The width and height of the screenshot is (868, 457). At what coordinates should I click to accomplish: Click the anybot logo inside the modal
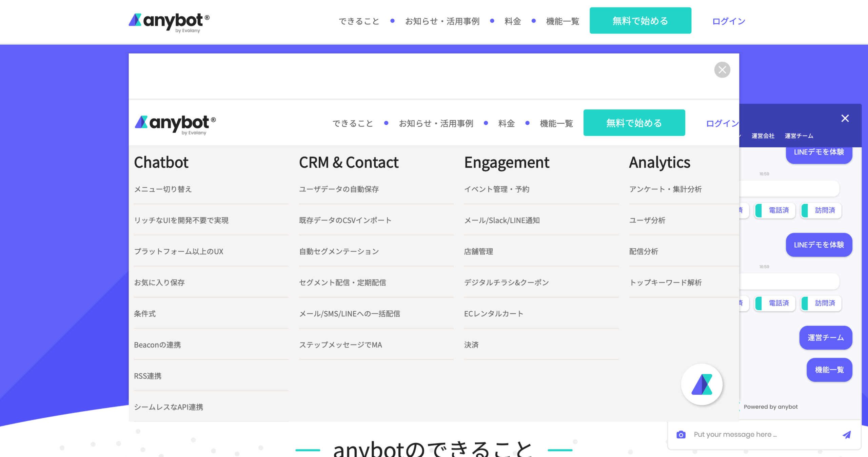175,125
